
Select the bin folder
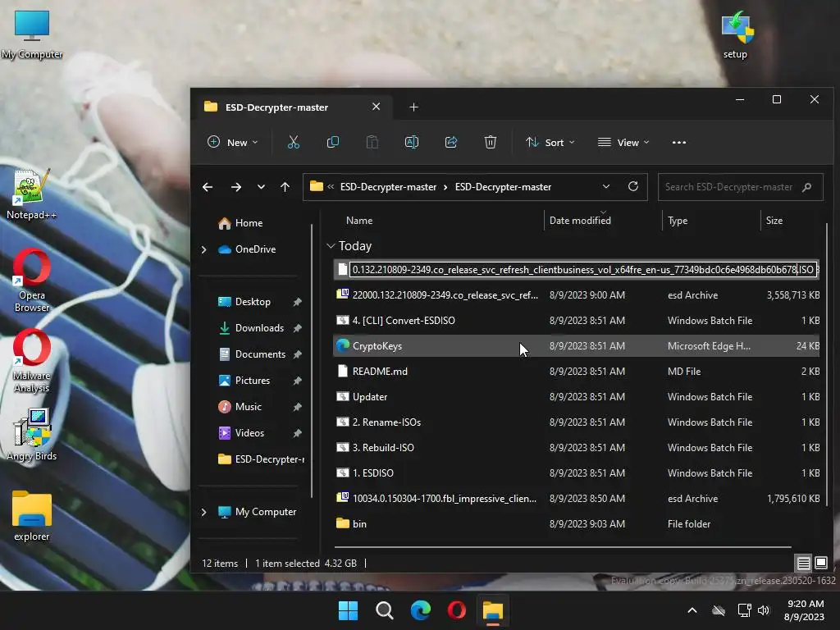(577, 524)
